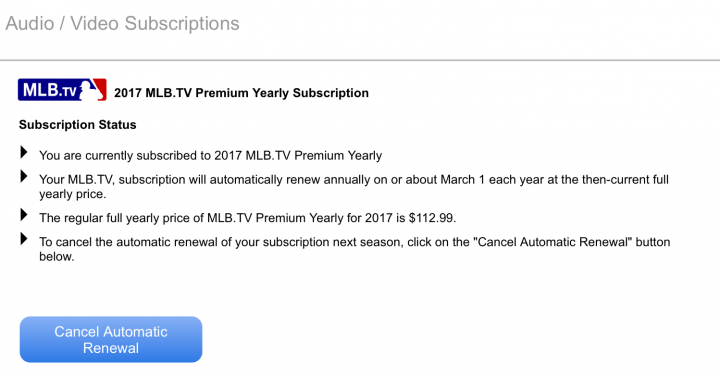Click the $112.99 price text
Viewport: 720px width, 376px height.
click(x=432, y=218)
